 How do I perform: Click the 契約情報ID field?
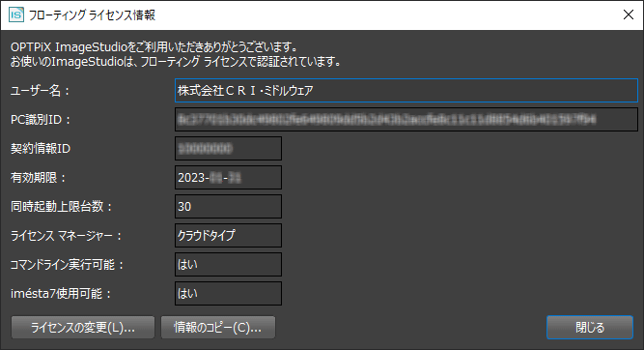[229, 149]
